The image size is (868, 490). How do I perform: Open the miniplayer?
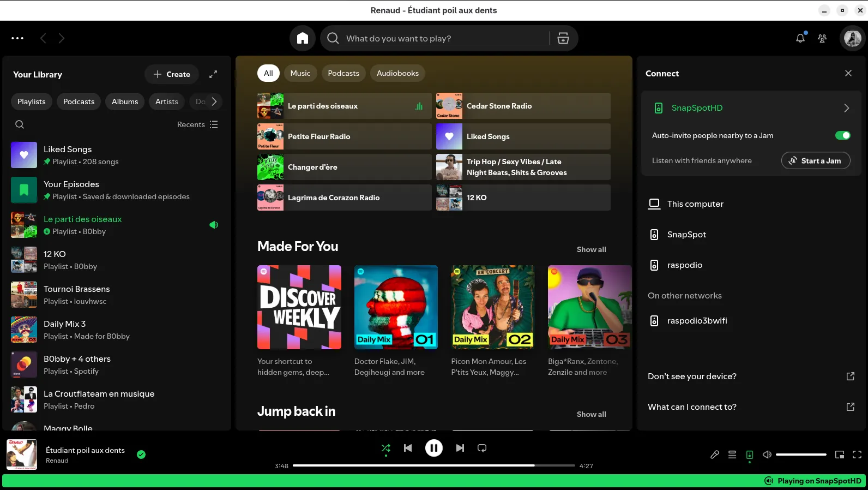(x=840, y=455)
